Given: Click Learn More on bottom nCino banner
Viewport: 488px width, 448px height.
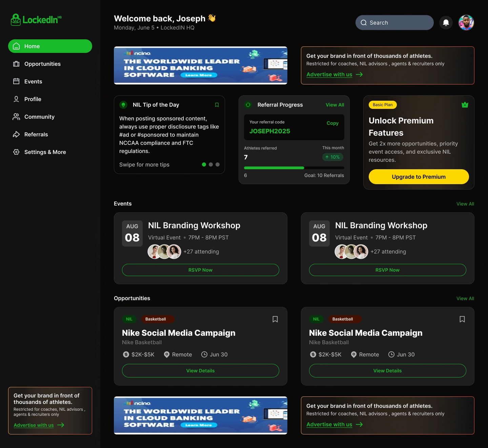Looking at the screenshot, I should pos(199,425).
